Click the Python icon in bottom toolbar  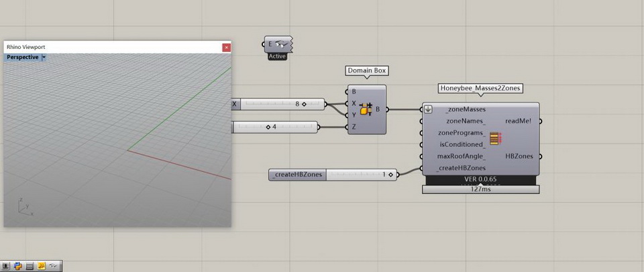pyautogui.click(x=18, y=267)
